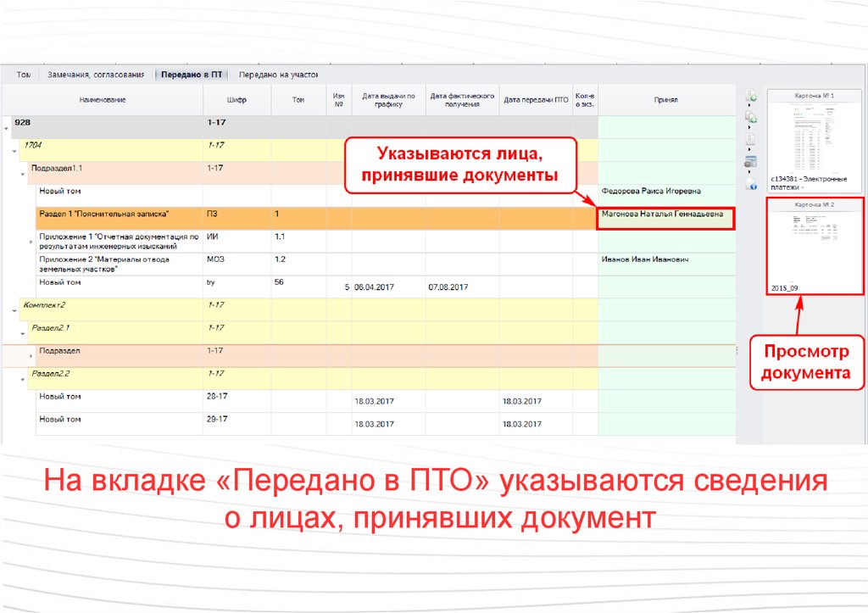868x613 pixels.
Task: Click шифр cell МОЗ
Action: click(x=237, y=265)
